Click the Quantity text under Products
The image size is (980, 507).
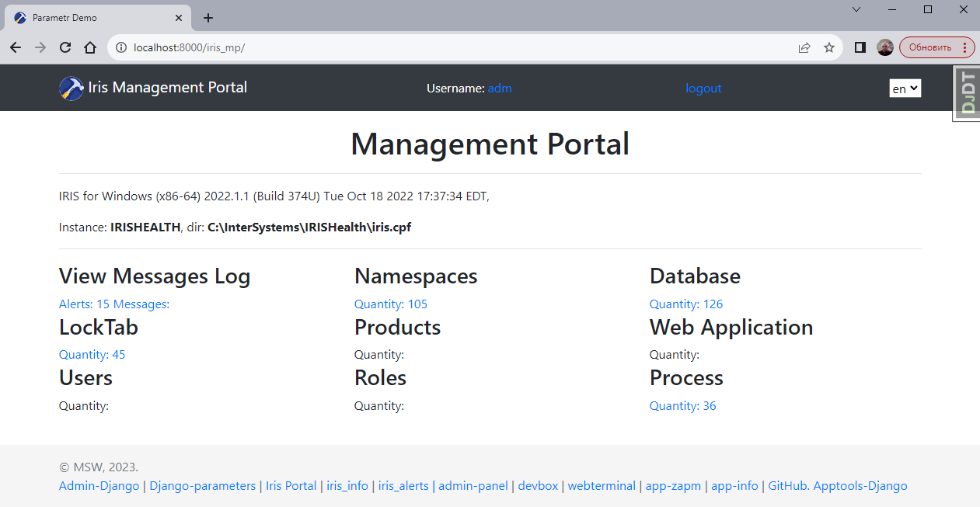[x=379, y=355]
